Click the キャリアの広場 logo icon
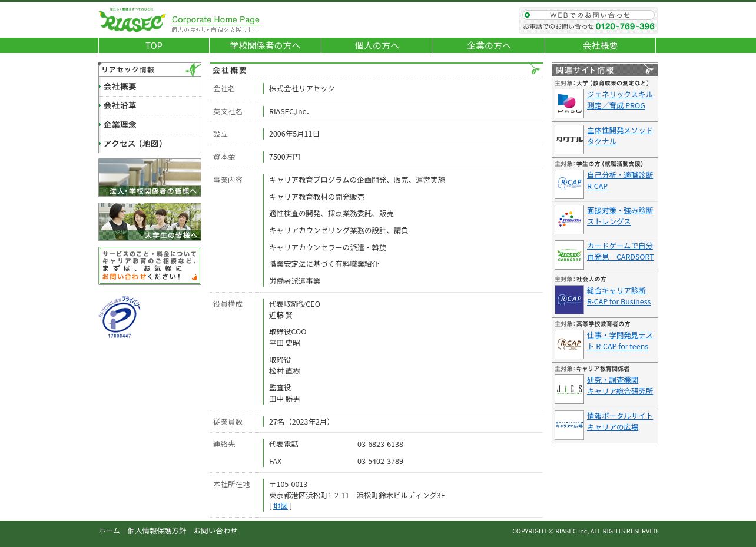Image resolution: width=756 pixels, height=547 pixels. [569, 425]
